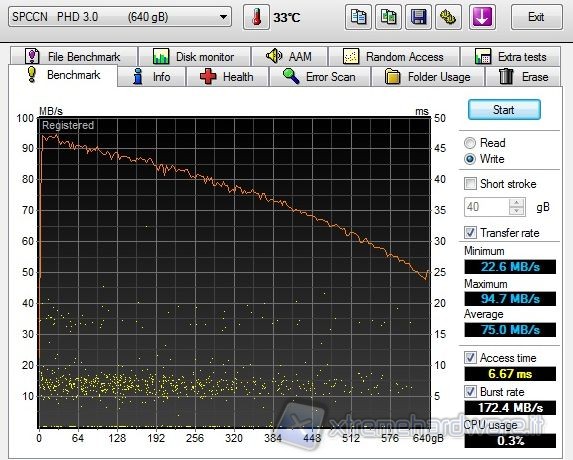Switch to the Random Access tab
573x460 pixels.
(x=394, y=57)
